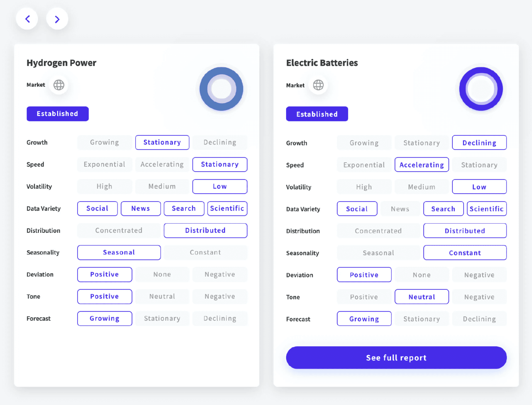
Task: Set Electric Batteries tone to Negative
Action: coord(479,297)
